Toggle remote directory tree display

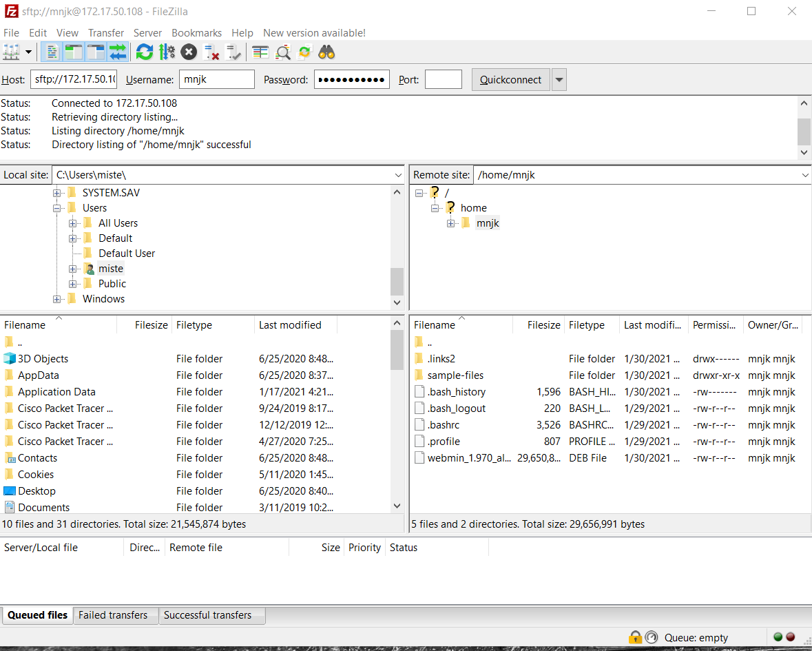coord(96,52)
